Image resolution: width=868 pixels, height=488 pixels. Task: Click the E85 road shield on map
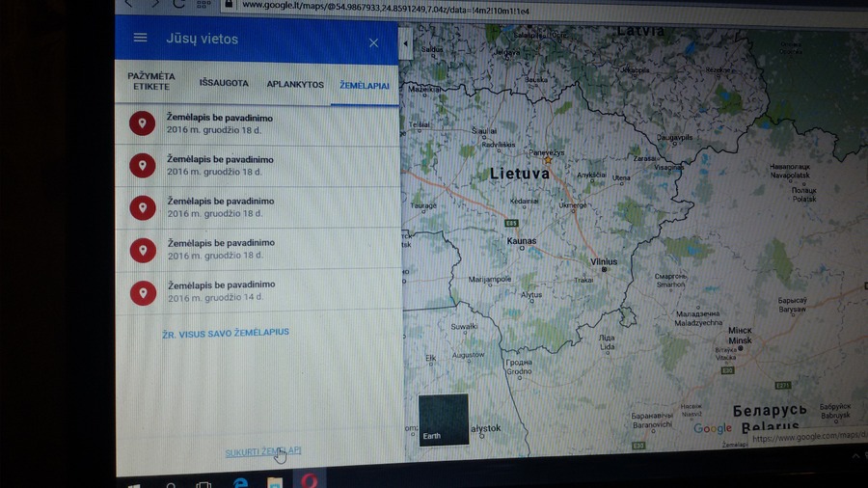(x=511, y=223)
